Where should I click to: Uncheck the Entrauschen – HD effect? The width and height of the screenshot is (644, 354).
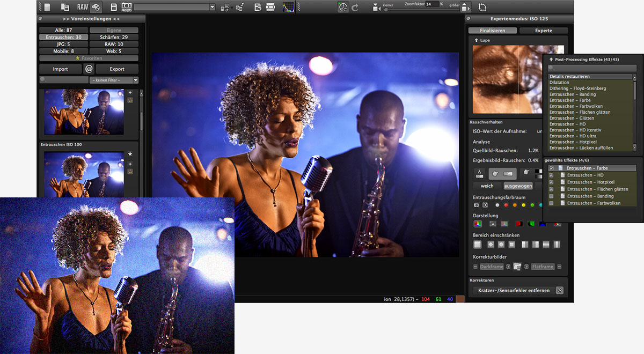click(x=551, y=175)
